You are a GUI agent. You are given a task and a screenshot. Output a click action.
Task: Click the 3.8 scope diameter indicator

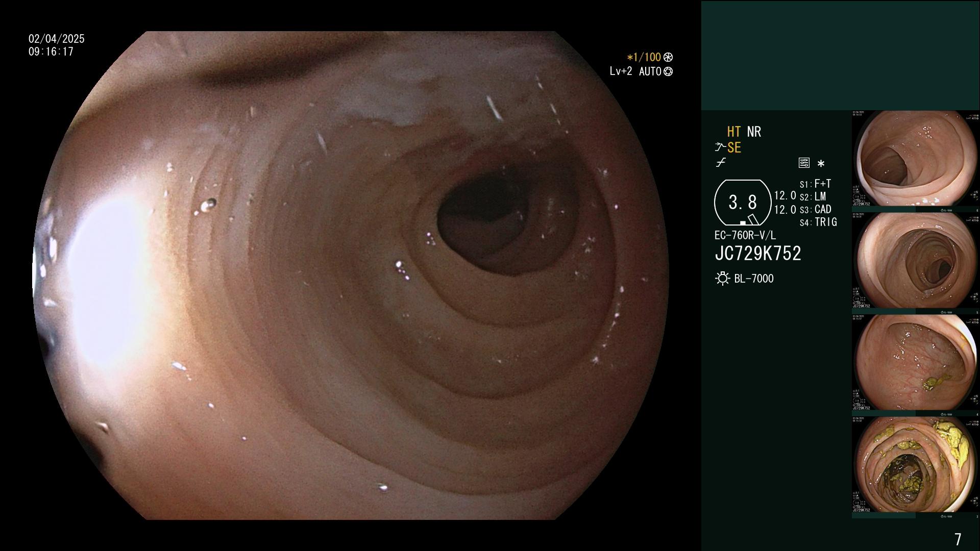[743, 203]
